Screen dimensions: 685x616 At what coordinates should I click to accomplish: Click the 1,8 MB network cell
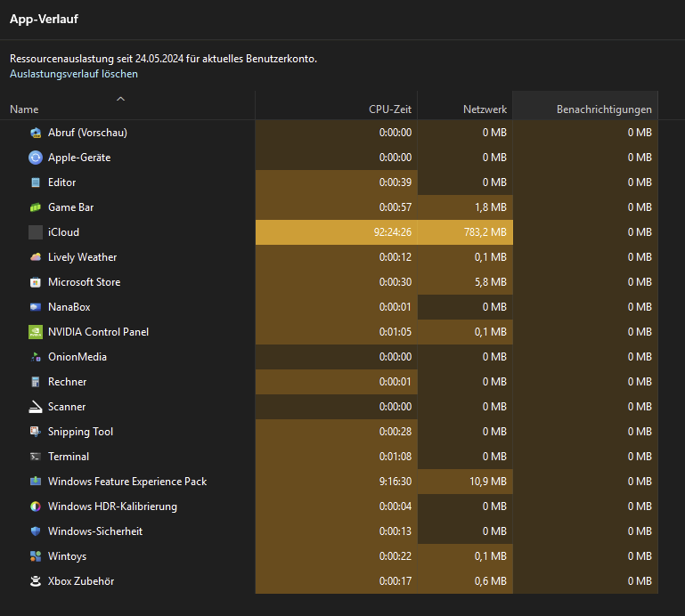click(x=465, y=207)
